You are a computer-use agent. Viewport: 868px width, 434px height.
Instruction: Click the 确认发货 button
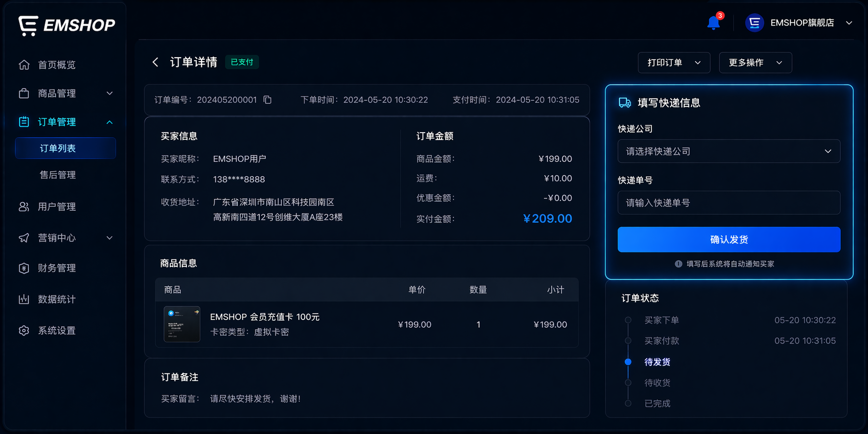point(729,239)
